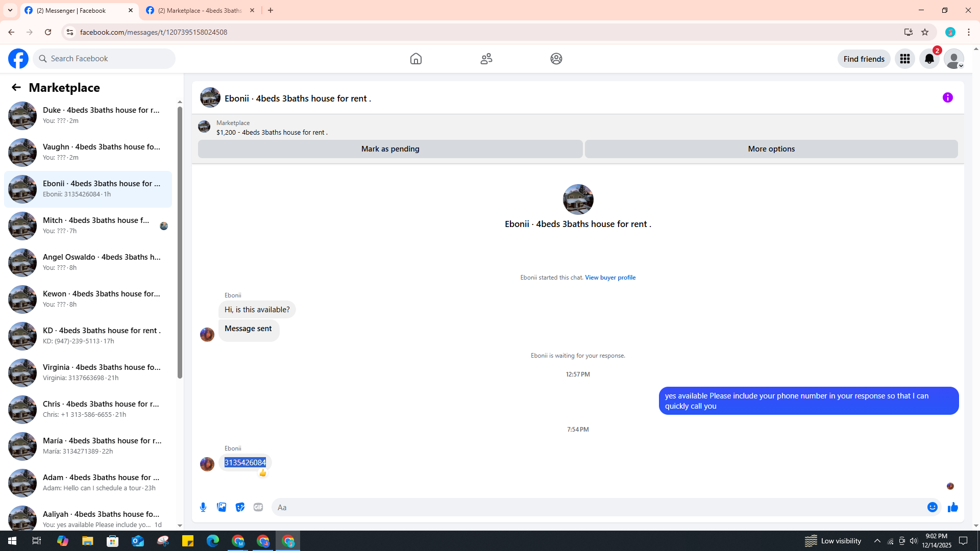
Task: Open conversation information panel icon
Action: [x=947, y=97]
